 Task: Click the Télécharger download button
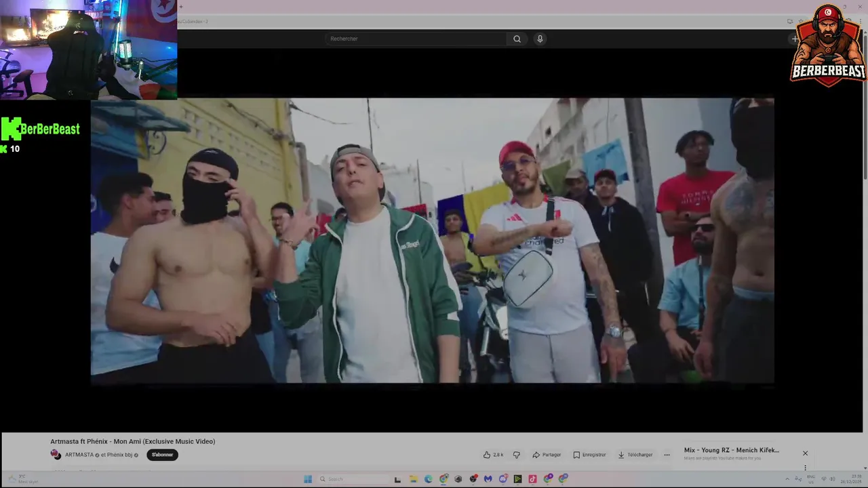[635, 455]
